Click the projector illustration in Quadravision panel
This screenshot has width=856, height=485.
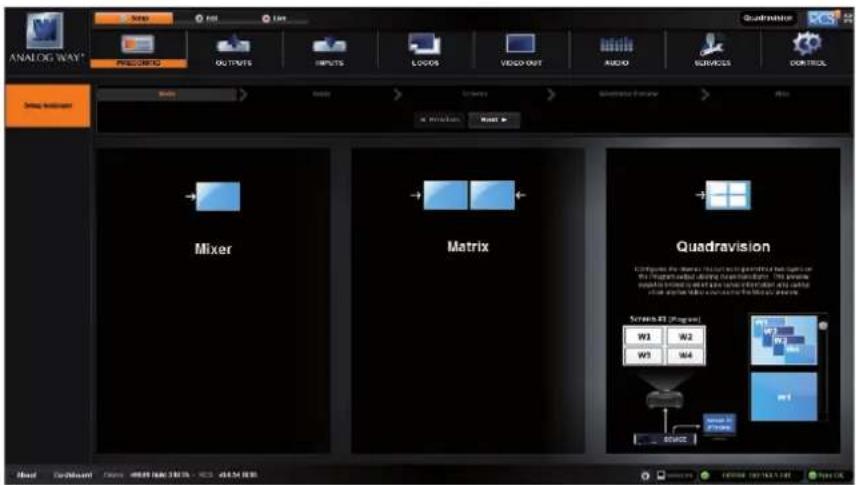(x=664, y=399)
